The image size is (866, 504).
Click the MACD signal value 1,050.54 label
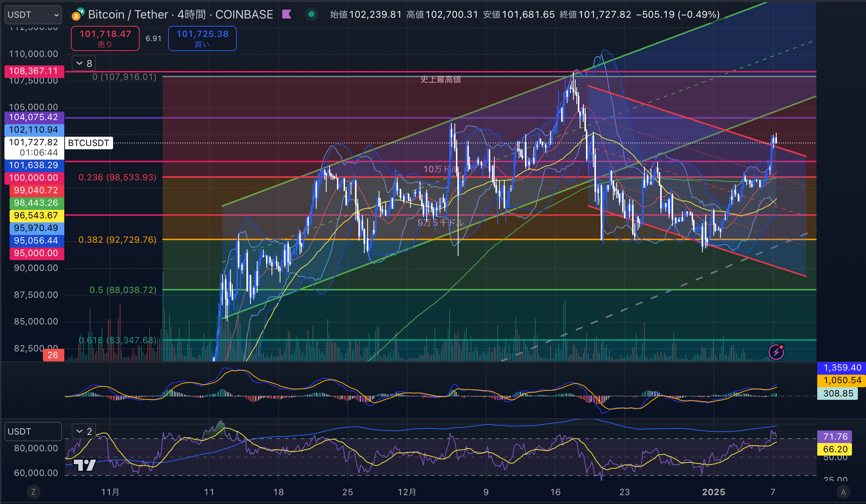tap(842, 380)
